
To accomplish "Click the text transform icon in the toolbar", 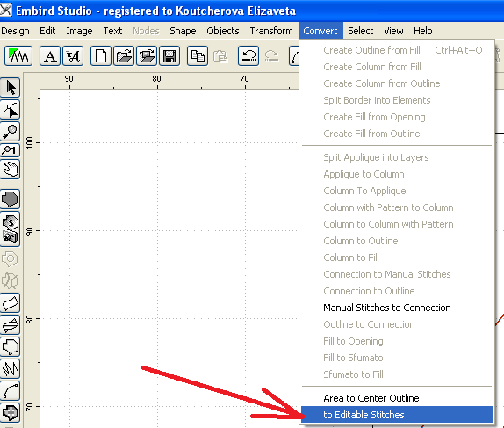I will [73, 56].
